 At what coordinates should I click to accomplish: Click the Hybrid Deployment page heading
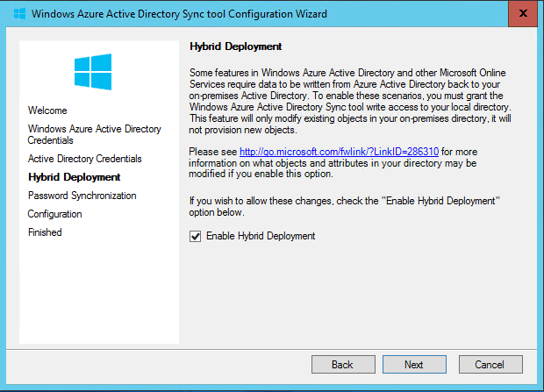point(235,46)
